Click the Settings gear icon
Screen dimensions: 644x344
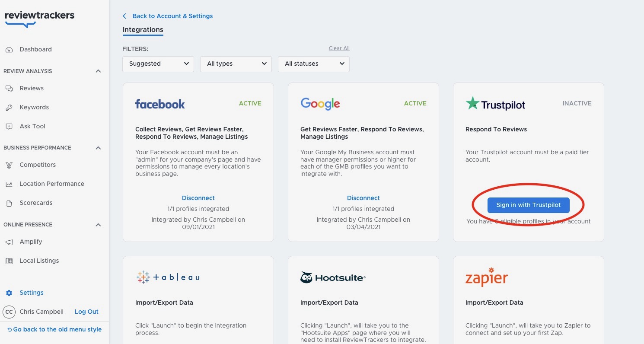click(9, 293)
